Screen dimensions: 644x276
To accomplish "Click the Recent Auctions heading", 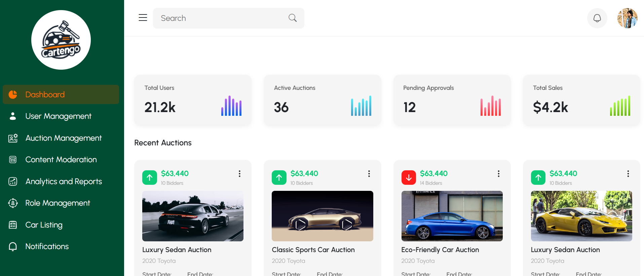I will [x=163, y=143].
